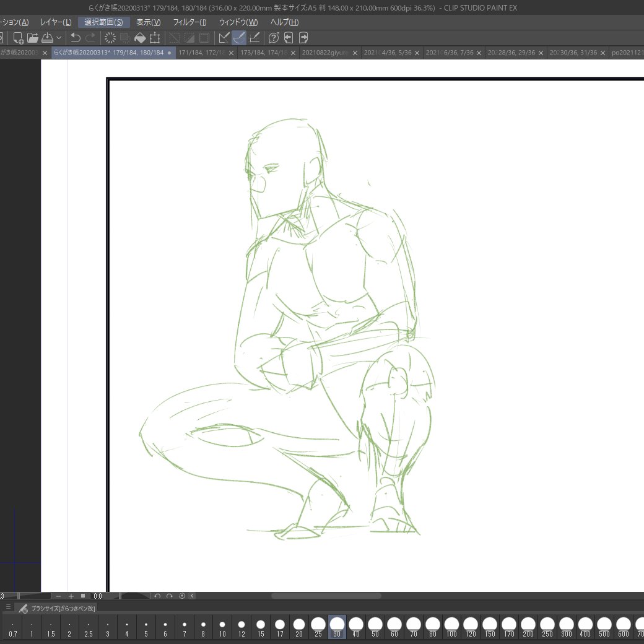644x644 pixels.
Task: Switch to the 20210822giyure tab
Action: click(325, 53)
